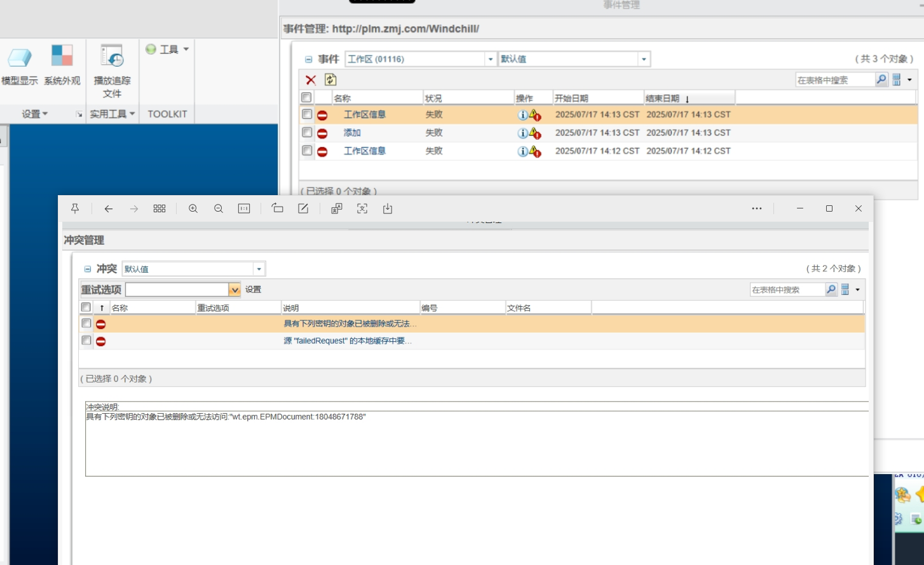Click the zoom out magnifier icon
Image resolution: width=924 pixels, height=565 pixels.
(x=219, y=208)
